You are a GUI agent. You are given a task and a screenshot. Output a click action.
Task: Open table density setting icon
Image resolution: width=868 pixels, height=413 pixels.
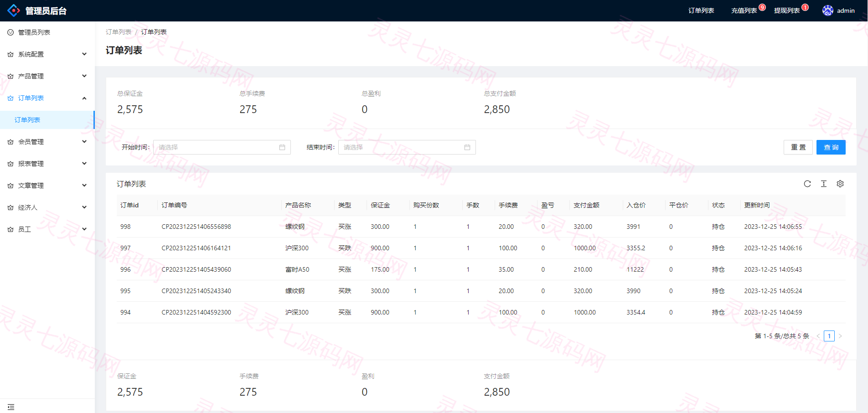[824, 184]
